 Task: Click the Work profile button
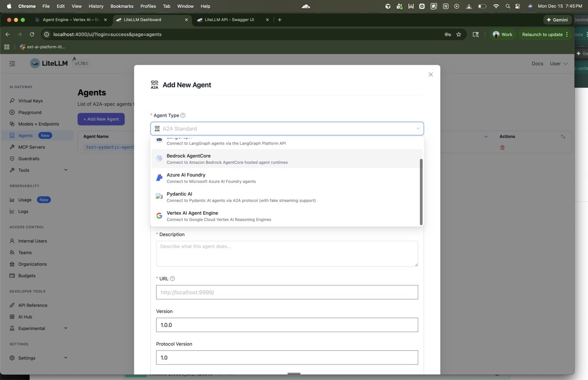tap(502, 34)
